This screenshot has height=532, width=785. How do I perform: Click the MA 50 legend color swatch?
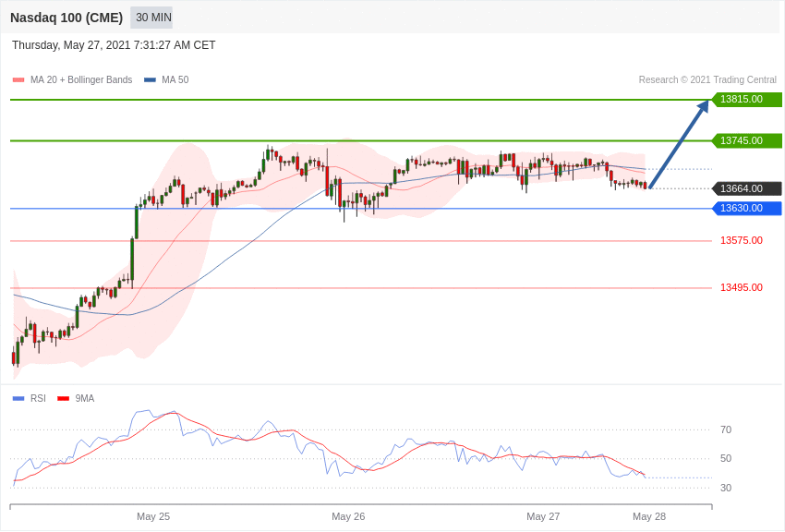(150, 79)
